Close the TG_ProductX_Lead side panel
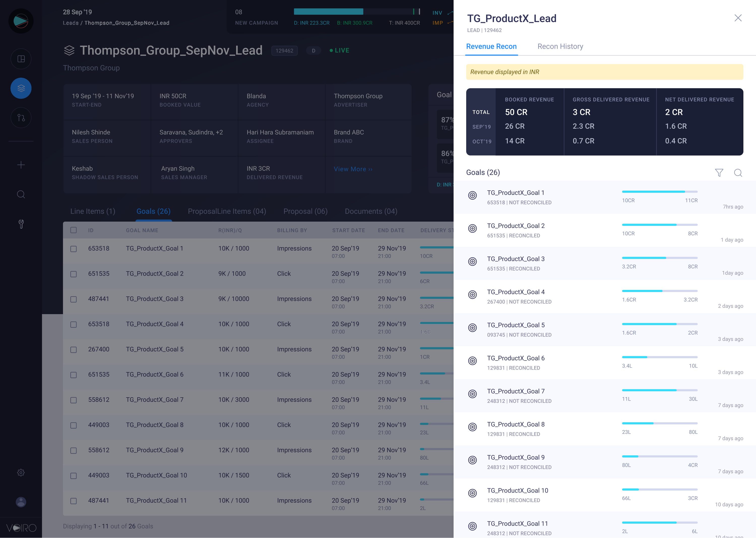The height and width of the screenshot is (538, 756). click(x=738, y=18)
